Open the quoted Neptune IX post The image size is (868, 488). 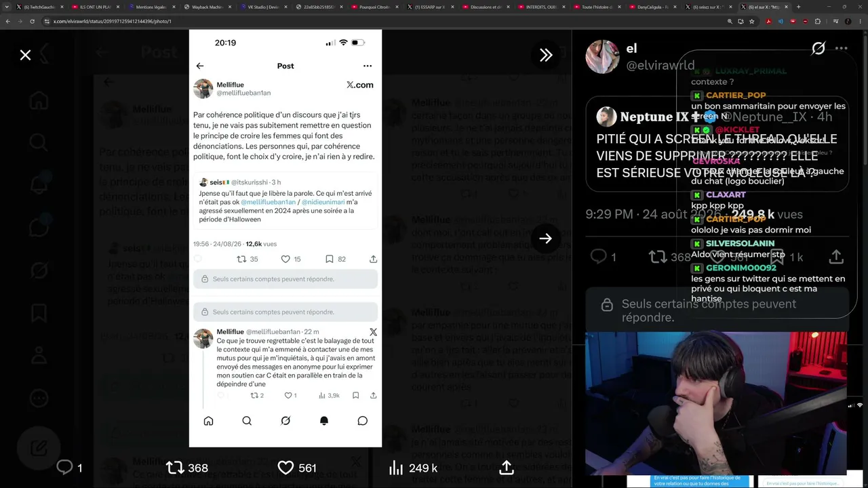(x=716, y=144)
